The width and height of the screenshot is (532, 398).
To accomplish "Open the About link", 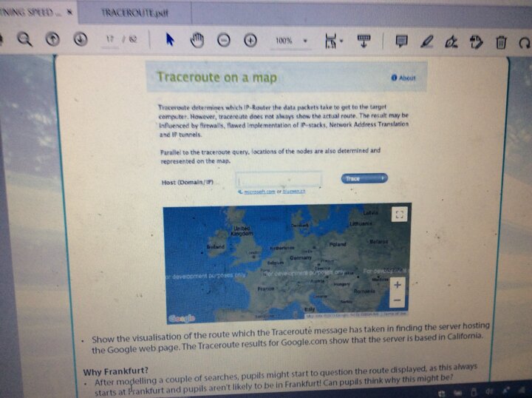I will click(404, 78).
